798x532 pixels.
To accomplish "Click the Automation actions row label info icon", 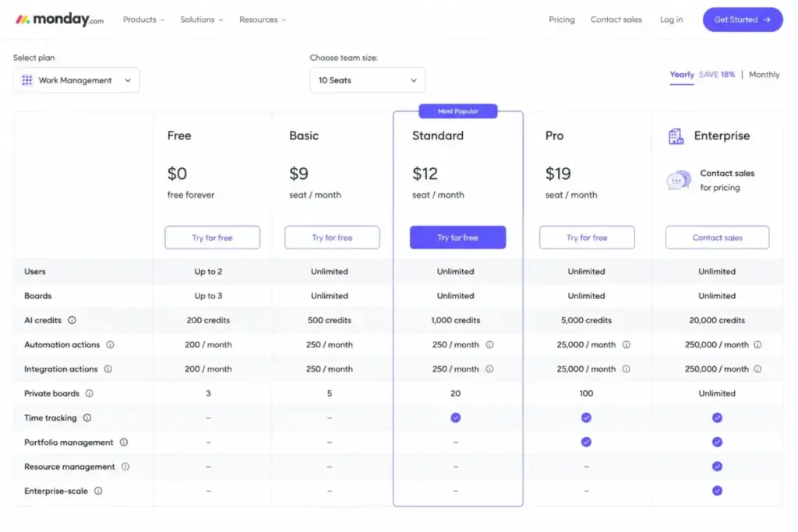I will 110,344.
